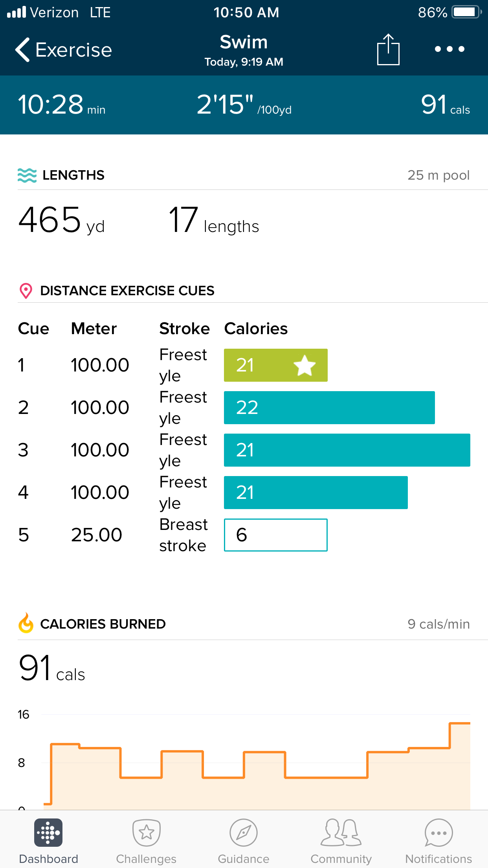Tap the Lengths wave icon
This screenshot has height=868, width=488.
27,175
